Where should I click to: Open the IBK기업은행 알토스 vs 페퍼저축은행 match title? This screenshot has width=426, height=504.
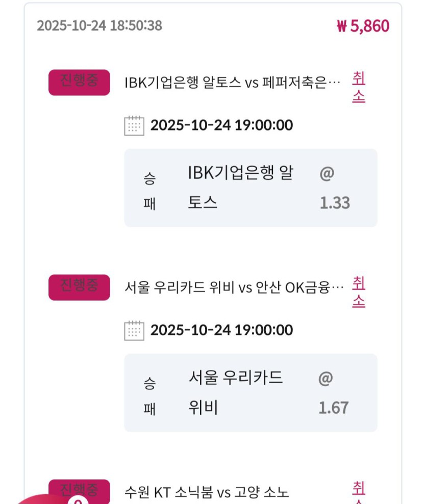coord(232,83)
